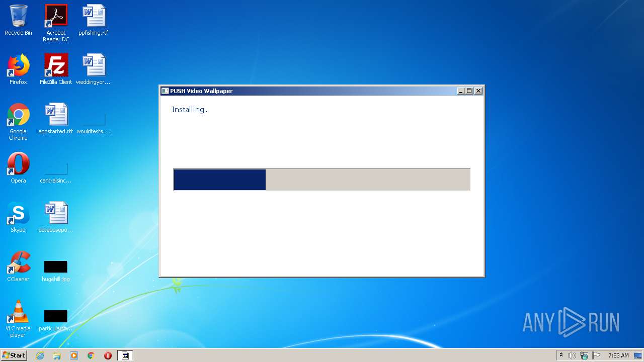This screenshot has width=644, height=362.
Task: Launch the CCleaner desktop shortcut
Action: click(18, 266)
